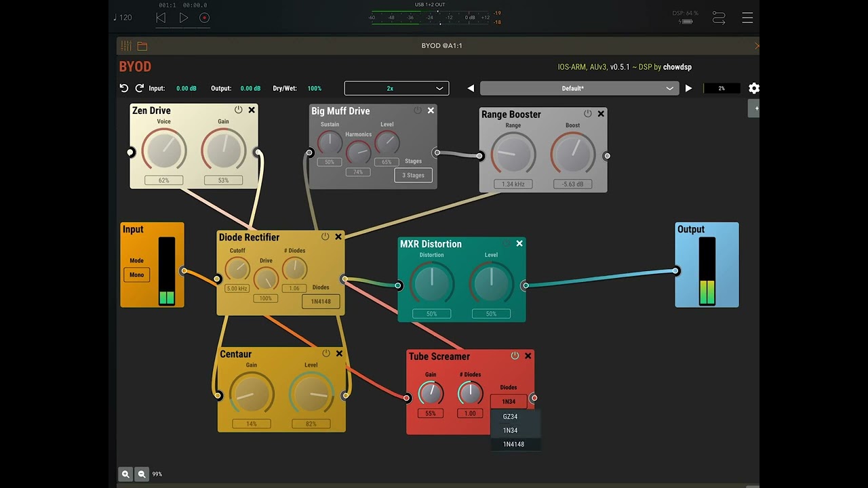Click Tube Screamer 1N34 diodes box

[x=509, y=401]
